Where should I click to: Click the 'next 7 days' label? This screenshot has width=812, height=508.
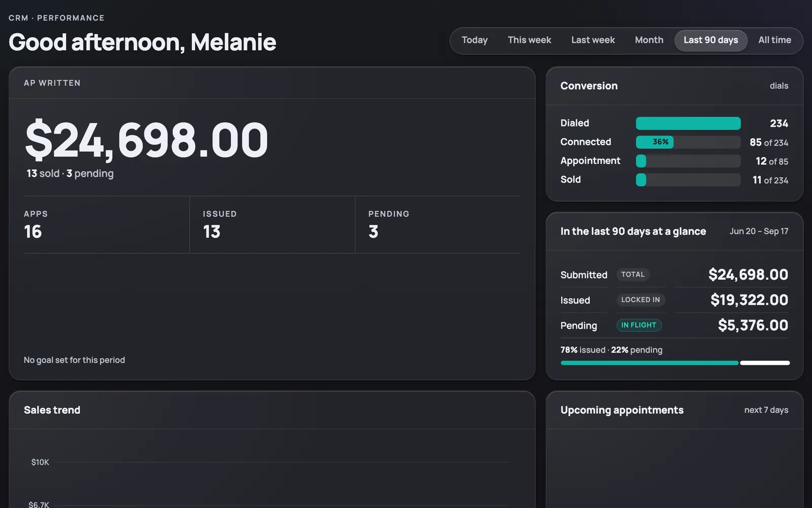click(x=766, y=410)
